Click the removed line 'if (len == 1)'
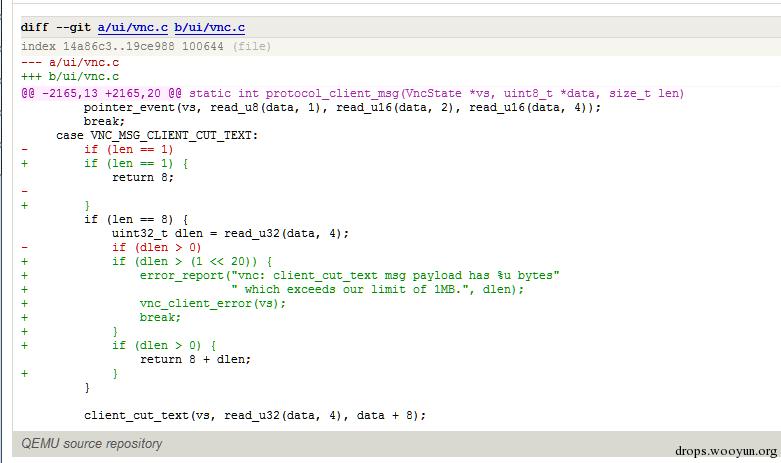Viewport: 781px width, 463px height. (x=129, y=149)
